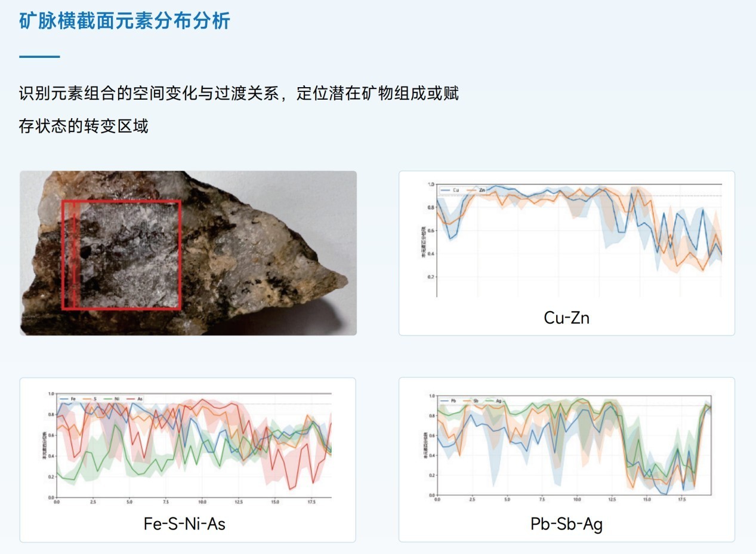Click the Ni legend entry in the chart
This screenshot has width=756, height=554.
[112, 398]
